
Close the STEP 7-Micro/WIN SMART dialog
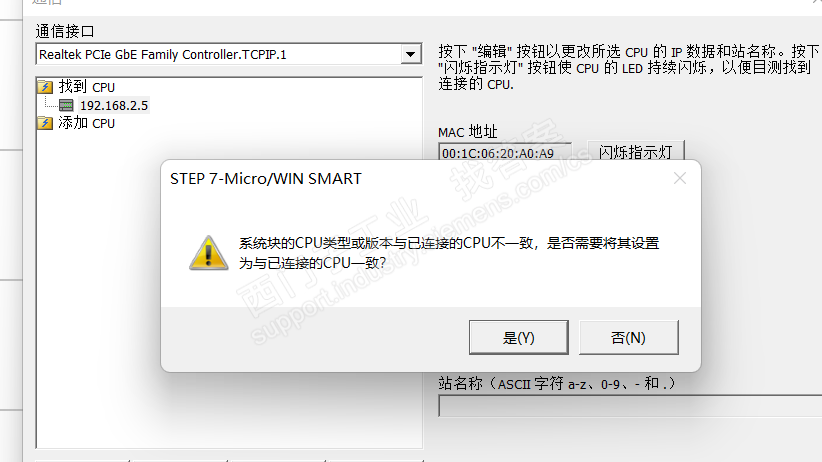[x=680, y=178]
